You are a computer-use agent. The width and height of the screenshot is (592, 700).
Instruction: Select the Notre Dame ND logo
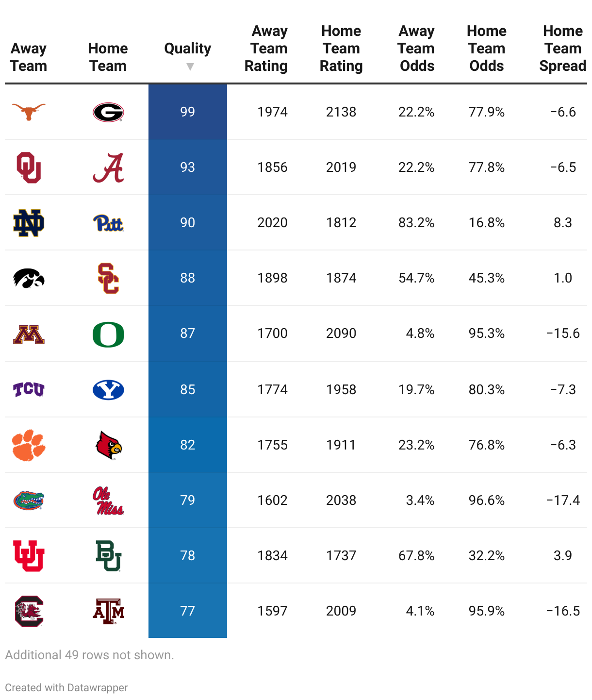tap(29, 223)
